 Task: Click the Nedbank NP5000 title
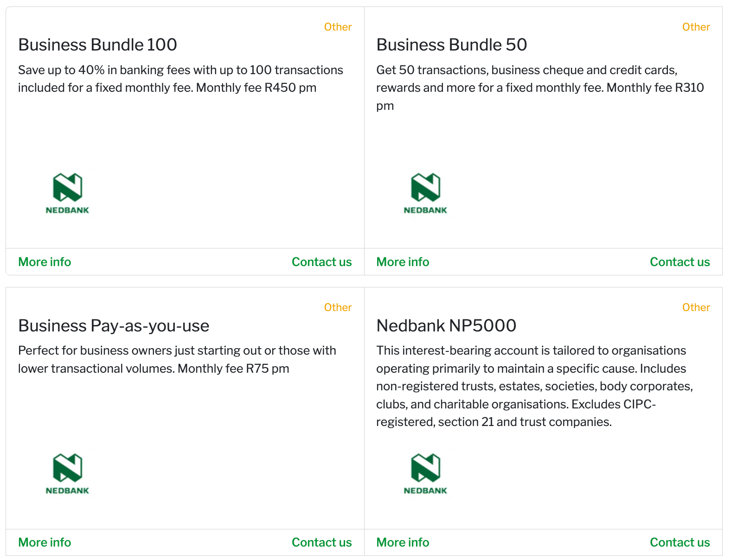point(446,326)
